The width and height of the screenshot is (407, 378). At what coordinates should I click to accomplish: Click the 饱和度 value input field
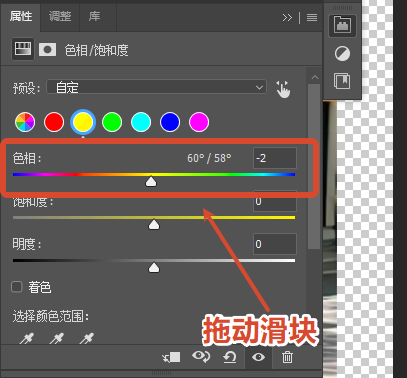click(x=275, y=201)
